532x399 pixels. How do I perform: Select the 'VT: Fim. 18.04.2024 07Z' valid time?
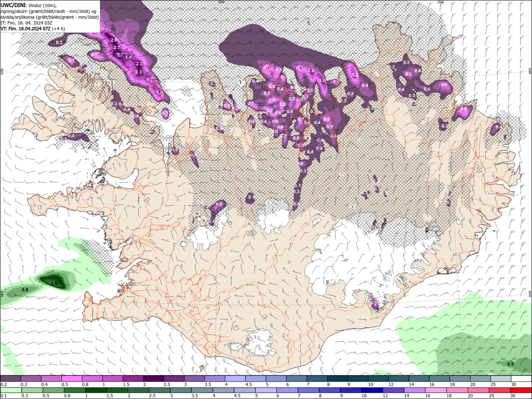[x=26, y=29]
